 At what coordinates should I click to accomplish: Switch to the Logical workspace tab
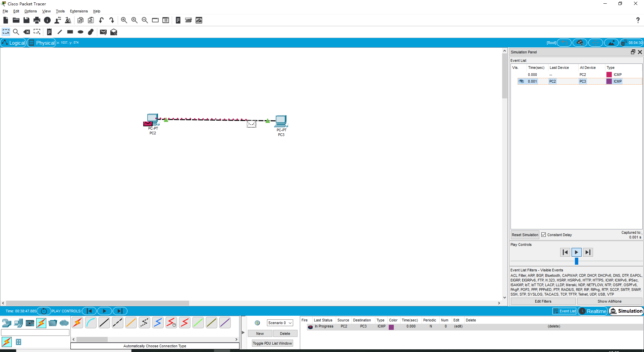[x=13, y=43]
